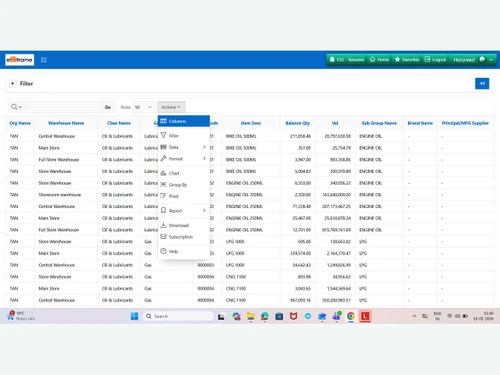
Task: Open McAfee from the taskbar
Action: click(293, 316)
